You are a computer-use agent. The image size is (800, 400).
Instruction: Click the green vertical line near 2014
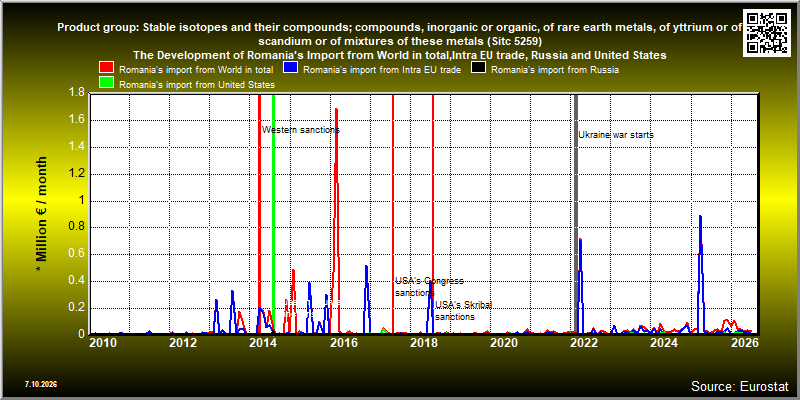(273, 214)
